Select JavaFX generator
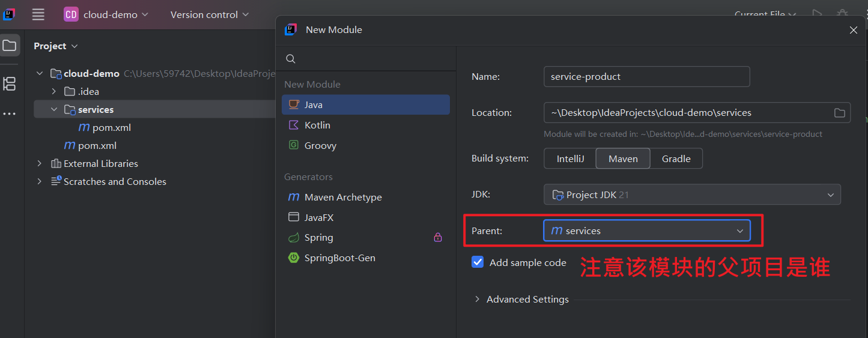The height and width of the screenshot is (338, 868). [366, 217]
